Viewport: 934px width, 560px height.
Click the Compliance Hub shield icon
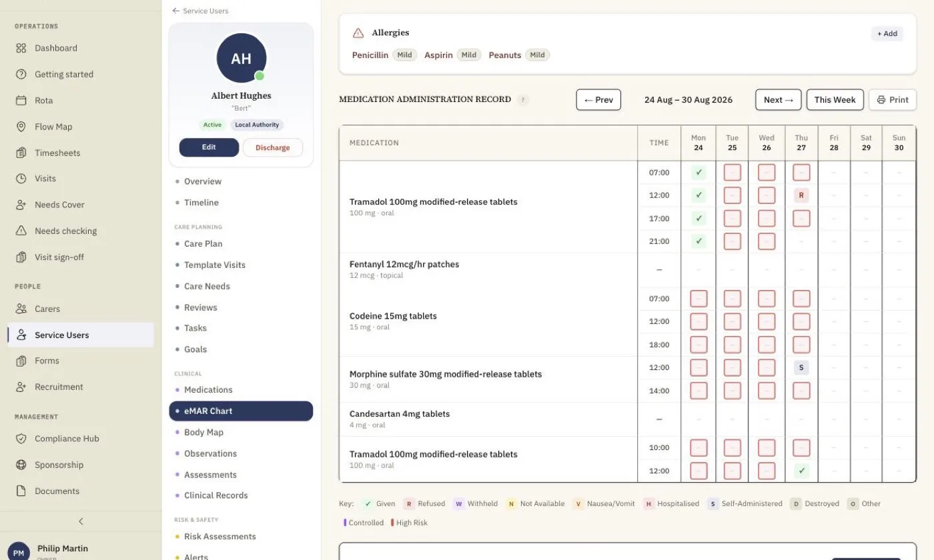click(21, 439)
